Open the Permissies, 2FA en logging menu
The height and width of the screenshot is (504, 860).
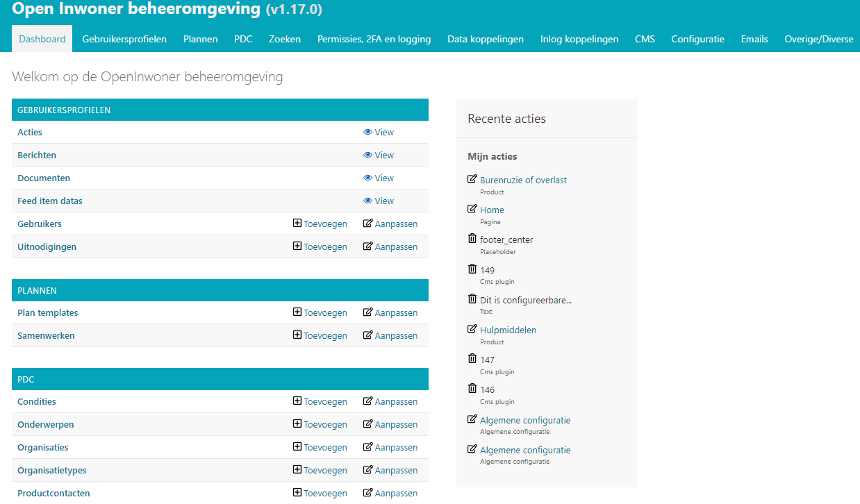pos(374,39)
